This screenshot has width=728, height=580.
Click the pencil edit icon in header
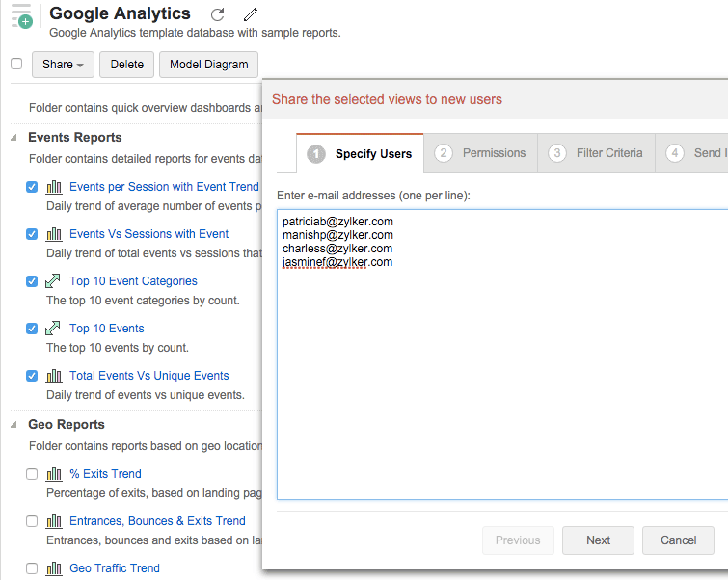251,14
